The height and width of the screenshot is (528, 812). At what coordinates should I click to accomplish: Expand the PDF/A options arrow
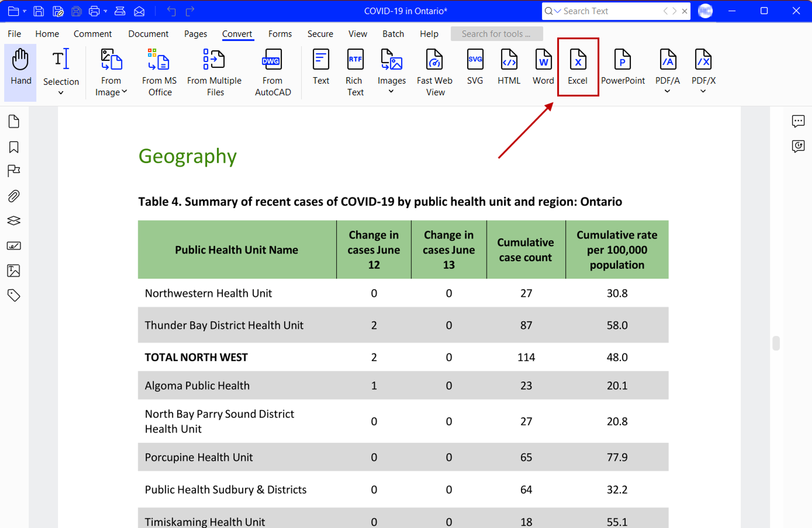click(x=667, y=91)
